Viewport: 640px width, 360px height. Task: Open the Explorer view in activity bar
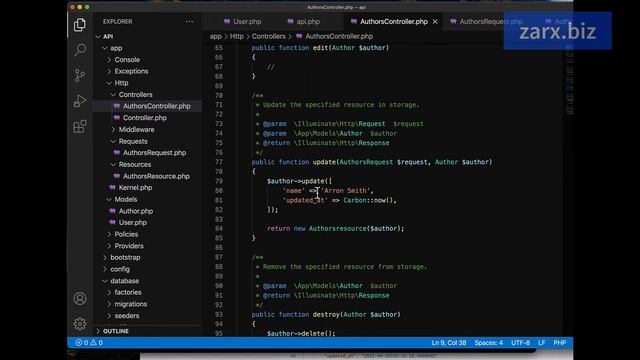pyautogui.click(x=80, y=24)
